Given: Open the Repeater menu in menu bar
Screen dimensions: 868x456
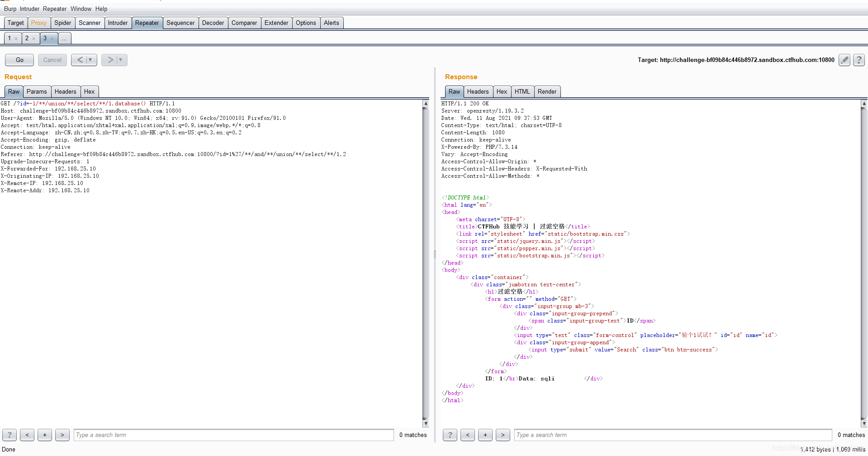Looking at the screenshot, I should click(x=55, y=9).
